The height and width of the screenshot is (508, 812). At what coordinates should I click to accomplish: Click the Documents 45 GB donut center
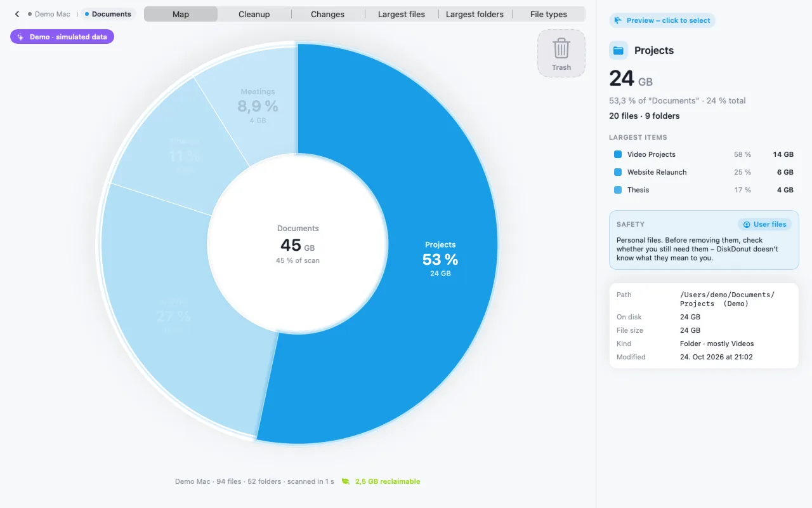(x=298, y=244)
